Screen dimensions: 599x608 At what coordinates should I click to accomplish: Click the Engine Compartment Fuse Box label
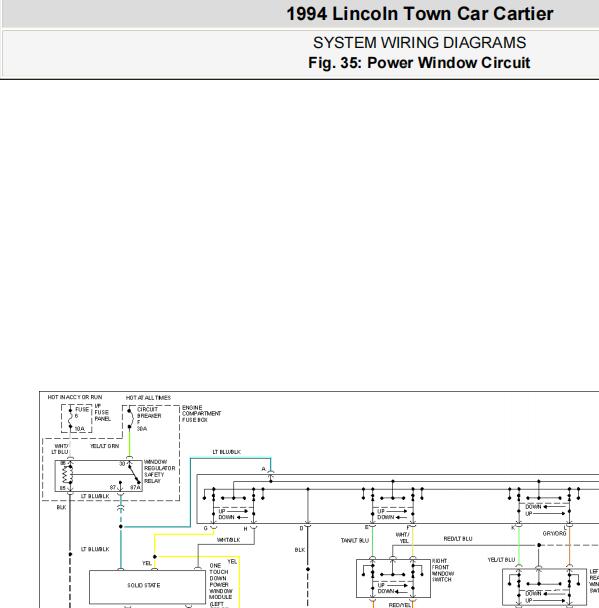201,414
